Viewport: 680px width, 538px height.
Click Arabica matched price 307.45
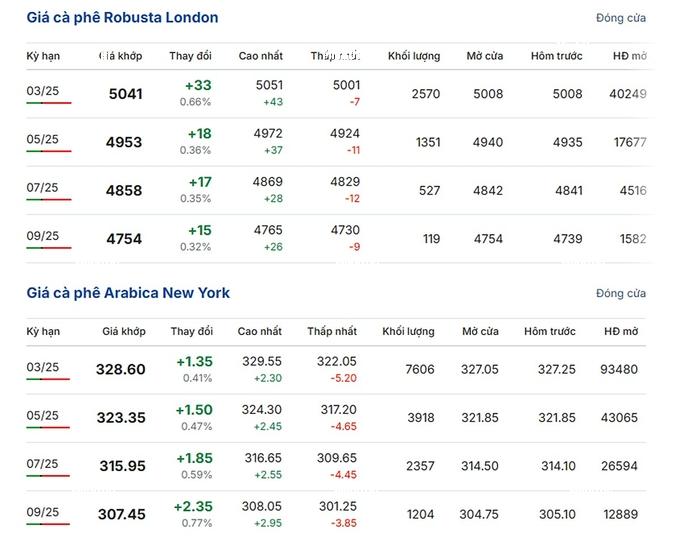coord(122,514)
